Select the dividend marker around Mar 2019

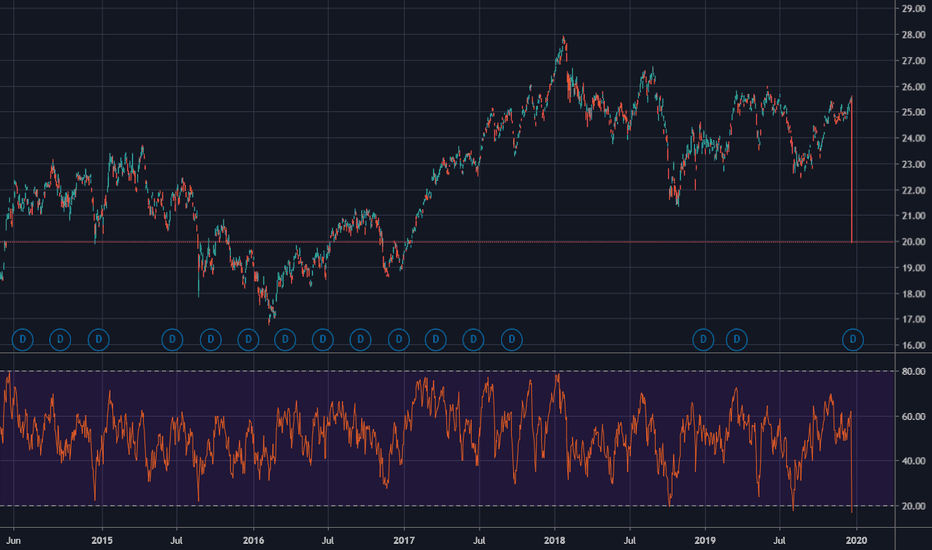(736, 340)
